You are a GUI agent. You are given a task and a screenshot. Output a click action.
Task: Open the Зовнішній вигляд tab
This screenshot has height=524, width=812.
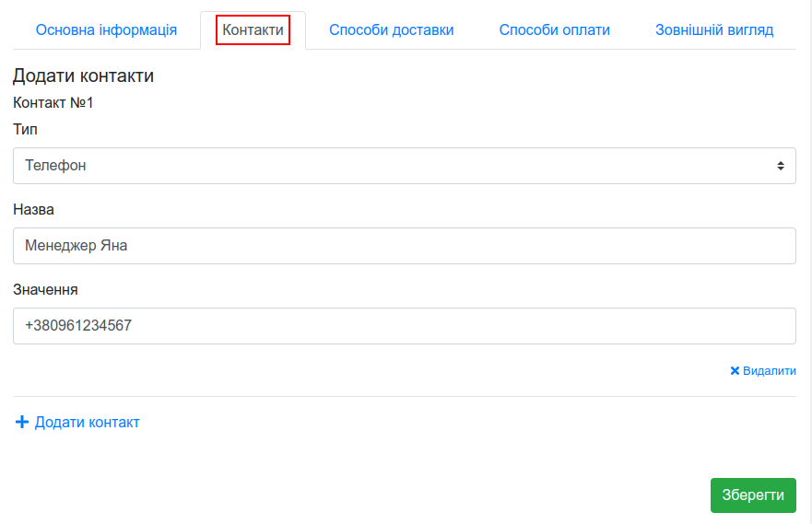[x=714, y=30]
